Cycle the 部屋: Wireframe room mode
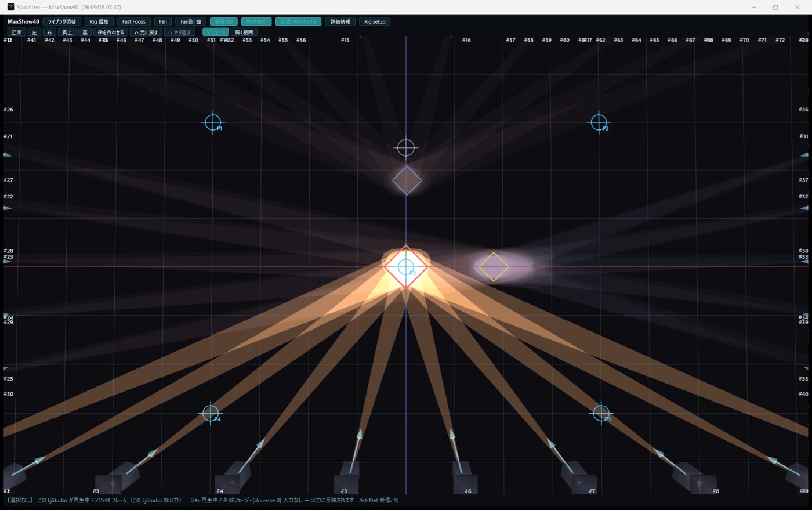Viewport: 812px width, 510px height. 298,21
